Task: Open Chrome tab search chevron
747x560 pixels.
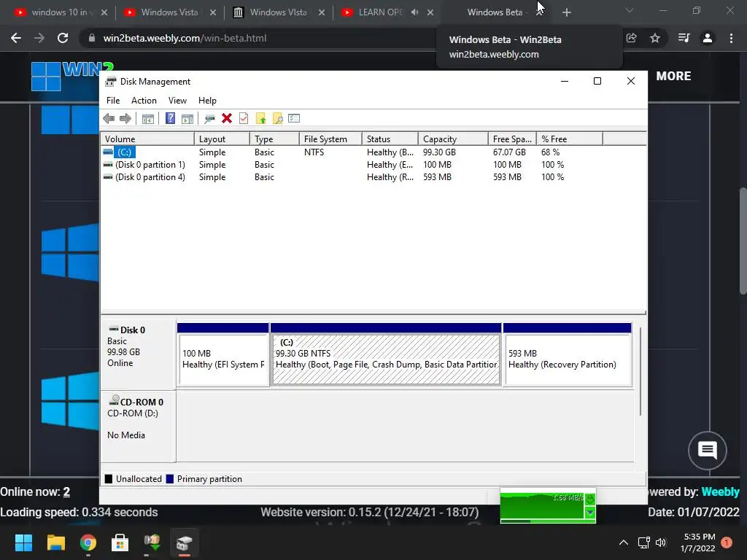Action: click(630, 10)
